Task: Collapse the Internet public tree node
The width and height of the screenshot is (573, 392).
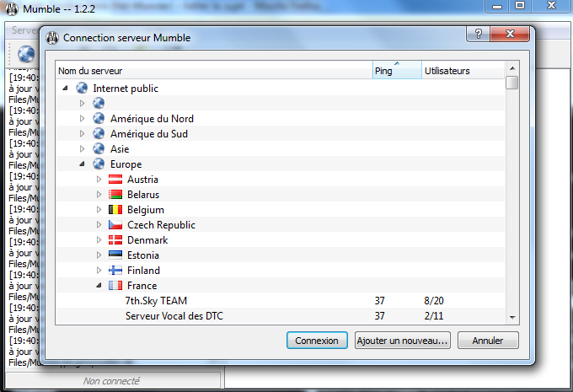Action: pyautogui.click(x=65, y=88)
